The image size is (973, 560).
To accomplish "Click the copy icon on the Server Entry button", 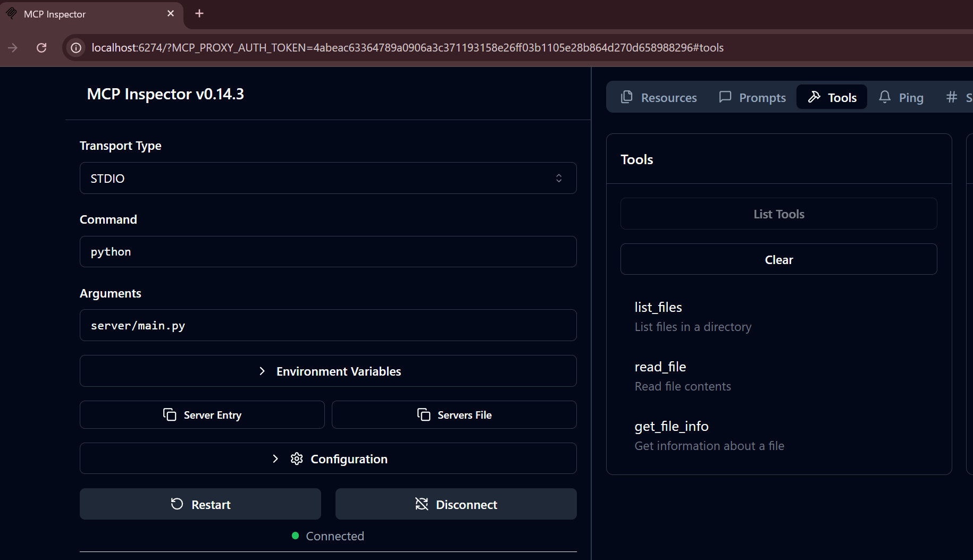I will (169, 414).
